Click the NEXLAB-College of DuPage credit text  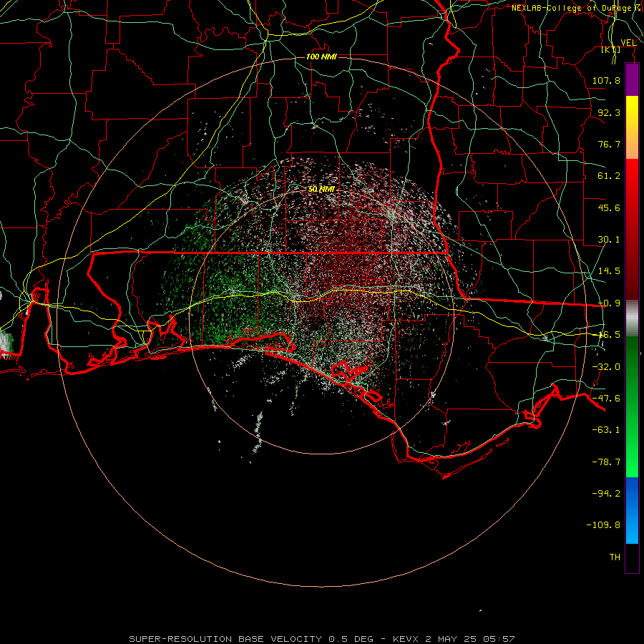[576, 8]
